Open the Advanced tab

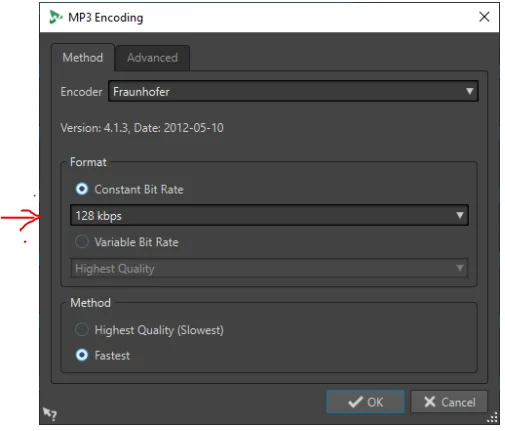click(x=152, y=58)
